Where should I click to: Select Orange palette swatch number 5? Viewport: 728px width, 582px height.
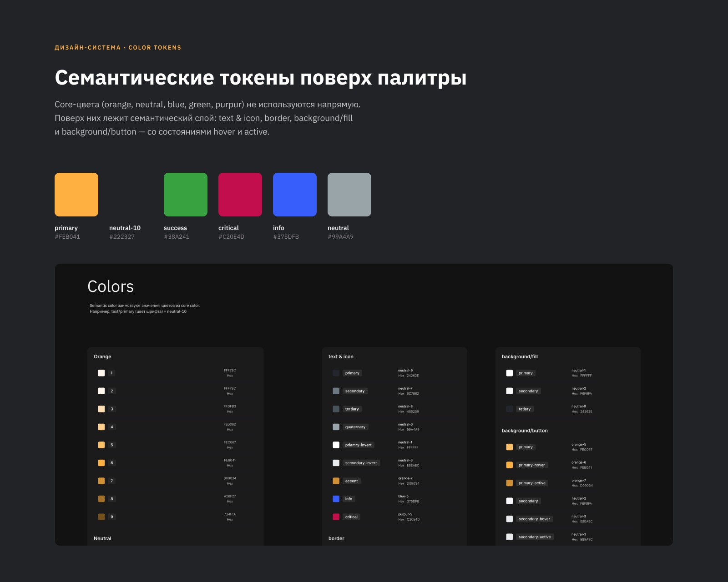(x=101, y=445)
